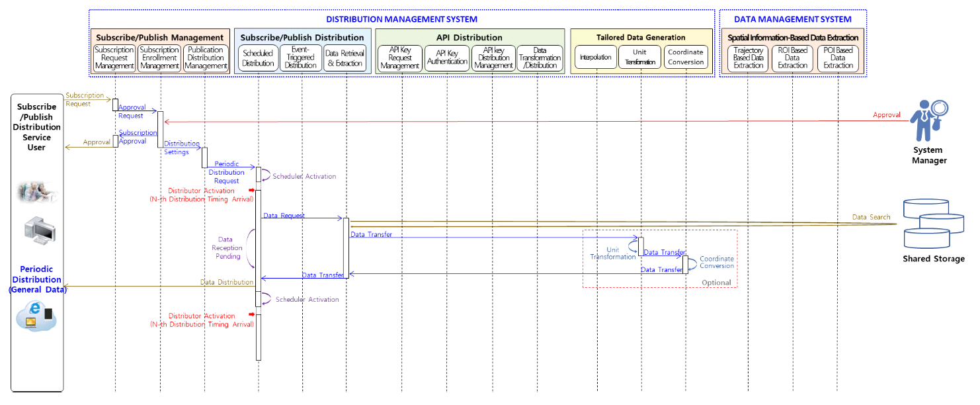
Task: Select the Event-Triggered Distribution box
Action: [x=302, y=58]
